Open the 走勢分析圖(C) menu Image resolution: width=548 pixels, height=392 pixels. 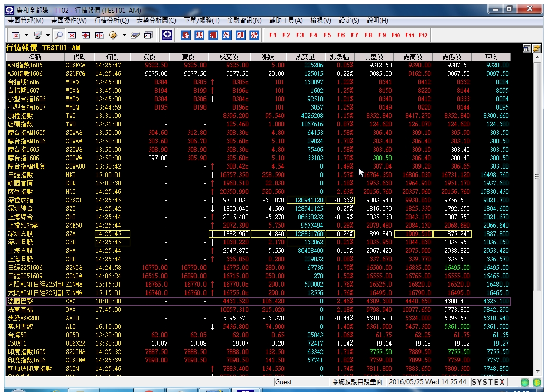(156, 21)
